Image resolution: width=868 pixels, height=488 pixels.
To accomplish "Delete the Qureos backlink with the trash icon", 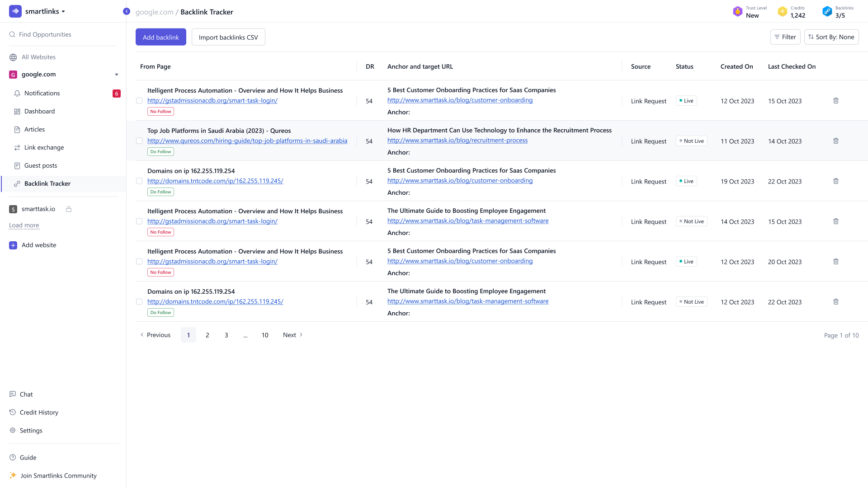I will (836, 141).
